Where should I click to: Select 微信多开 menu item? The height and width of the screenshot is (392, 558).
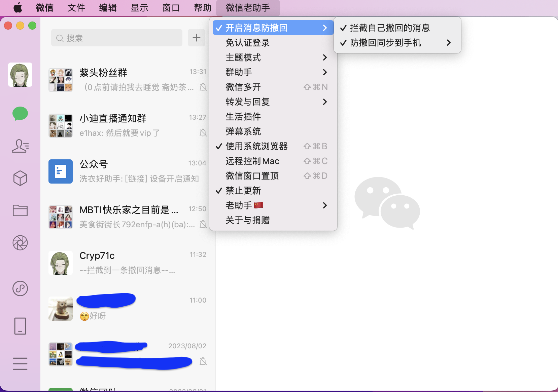click(243, 87)
